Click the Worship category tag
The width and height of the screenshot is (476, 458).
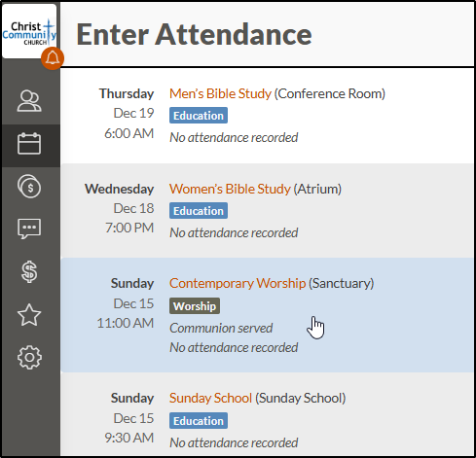coord(195,306)
